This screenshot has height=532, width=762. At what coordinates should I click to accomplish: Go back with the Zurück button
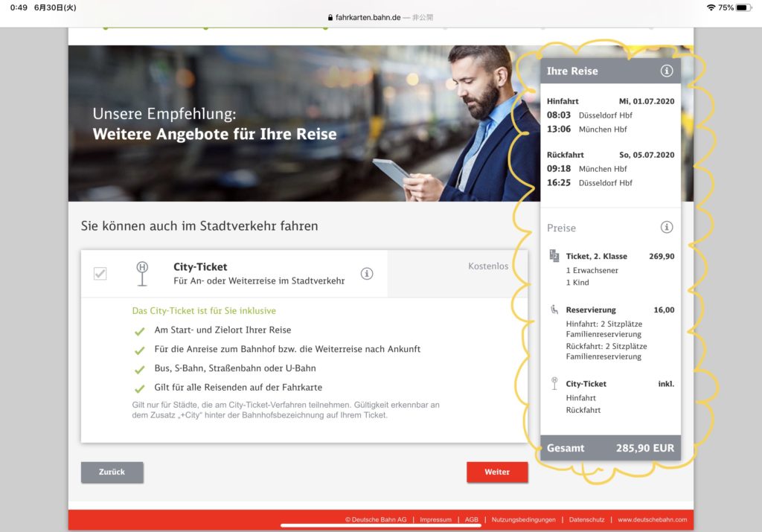pos(112,472)
